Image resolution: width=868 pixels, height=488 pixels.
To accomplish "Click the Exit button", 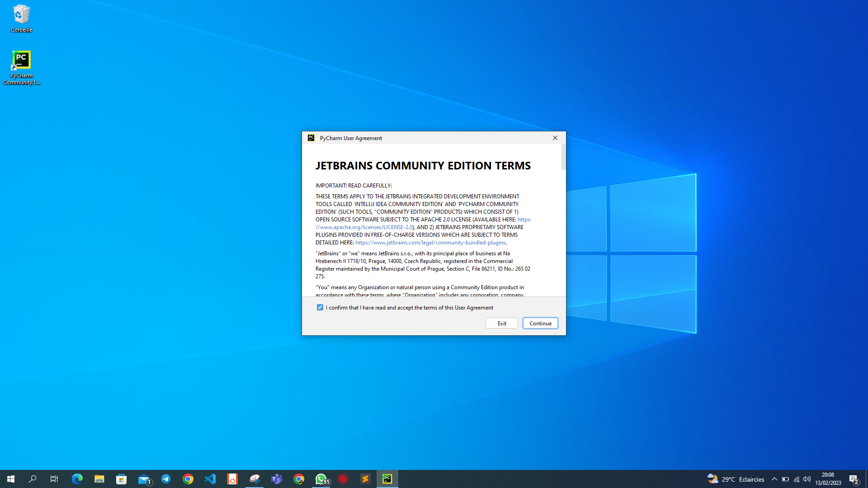I will click(502, 323).
